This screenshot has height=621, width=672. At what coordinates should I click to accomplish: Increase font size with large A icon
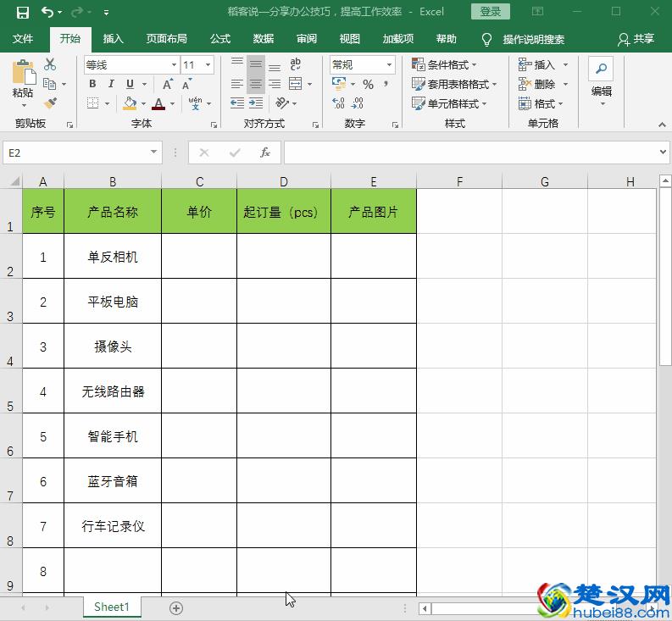pyautogui.click(x=168, y=84)
